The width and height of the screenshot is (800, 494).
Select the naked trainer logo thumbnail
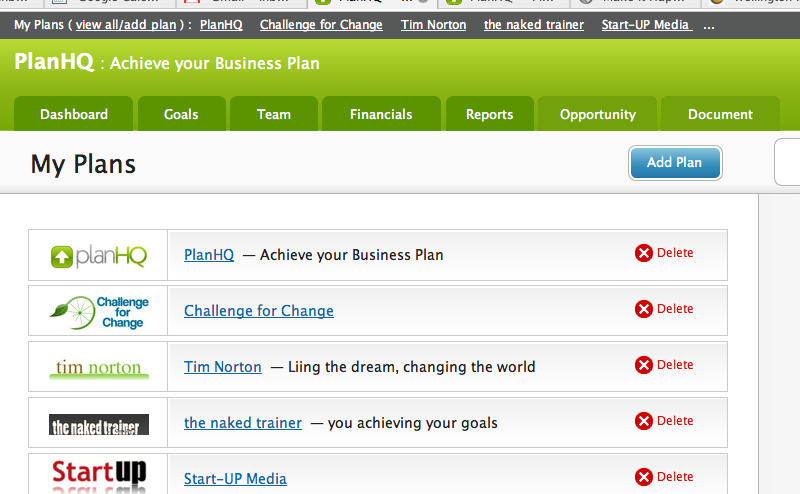(x=98, y=425)
